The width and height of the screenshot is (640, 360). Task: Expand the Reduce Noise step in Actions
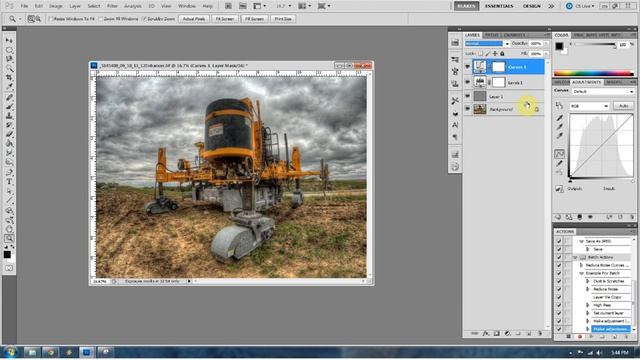pos(587,289)
